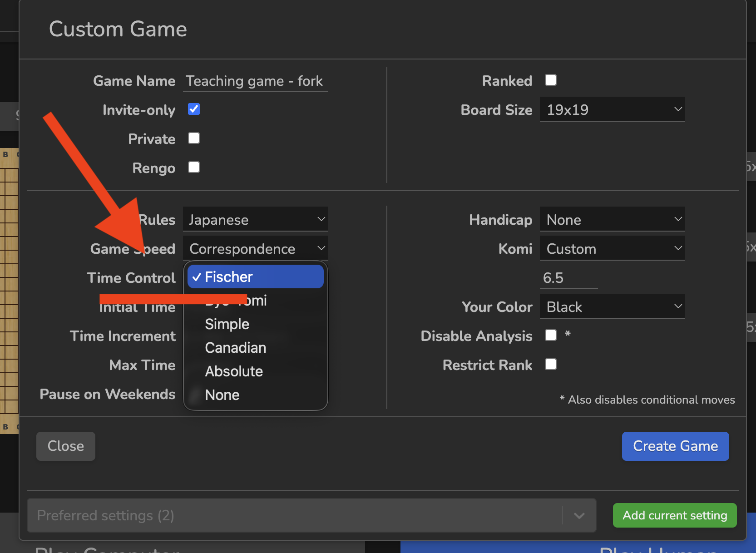Open the Board Size dropdown
Image resolution: width=756 pixels, height=553 pixels.
coord(612,110)
